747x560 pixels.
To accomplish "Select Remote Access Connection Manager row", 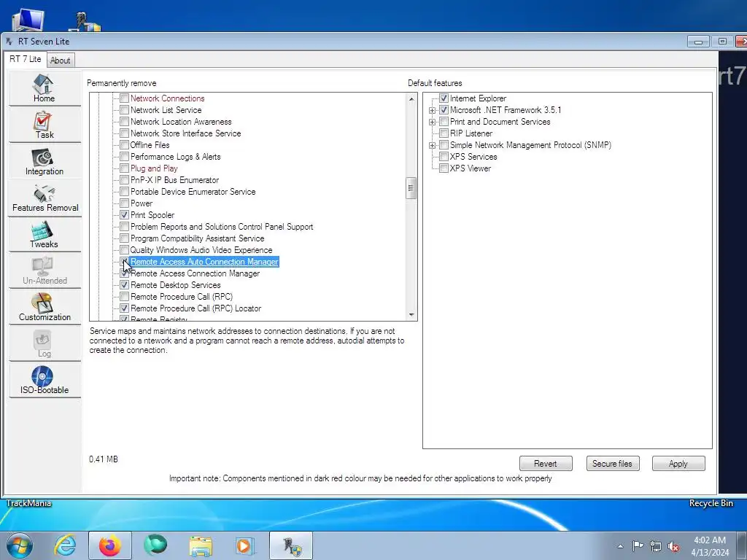I will point(195,273).
